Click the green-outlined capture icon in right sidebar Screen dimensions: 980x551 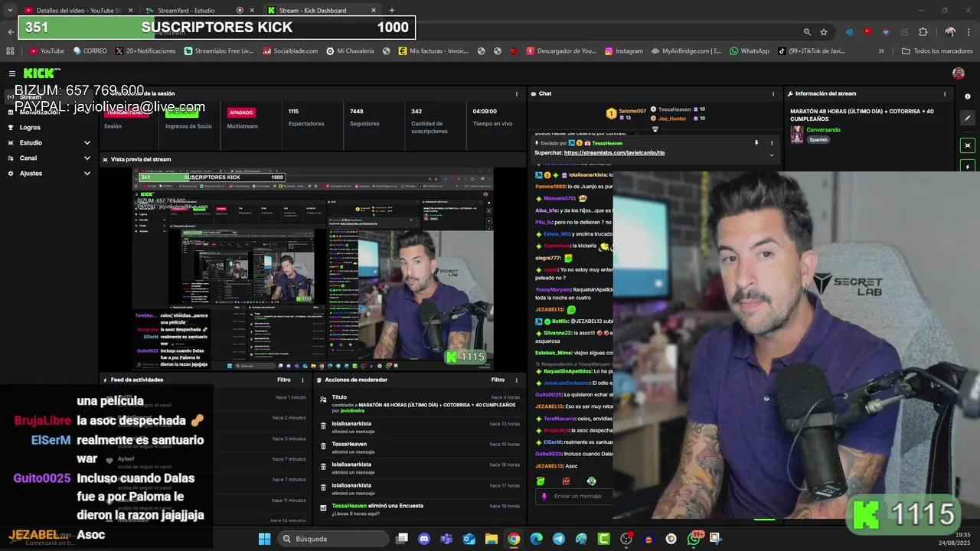[x=968, y=145]
